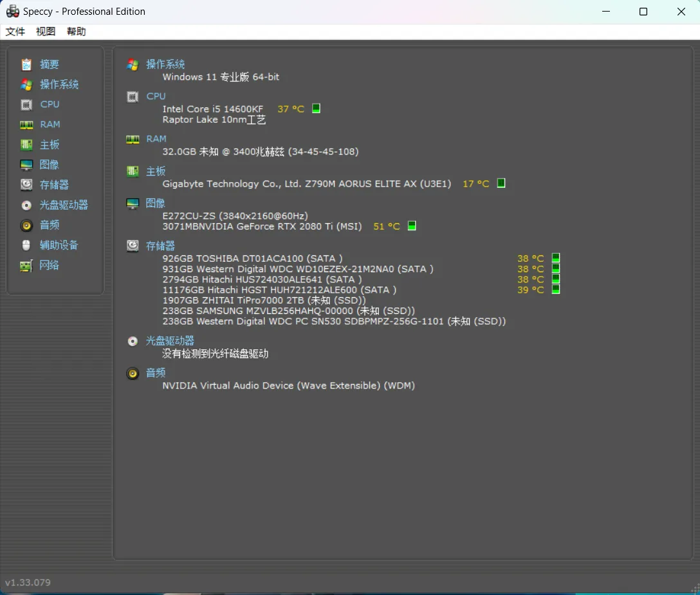Open the 视图 menu
Screen dimensions: 700x595
click(x=46, y=32)
